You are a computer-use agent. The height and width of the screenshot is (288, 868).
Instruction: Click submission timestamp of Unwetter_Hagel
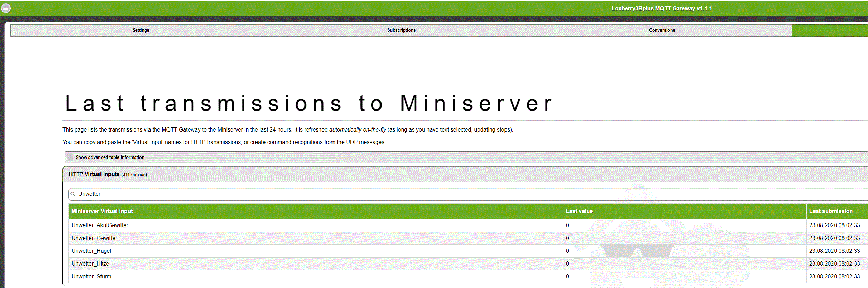coord(834,251)
